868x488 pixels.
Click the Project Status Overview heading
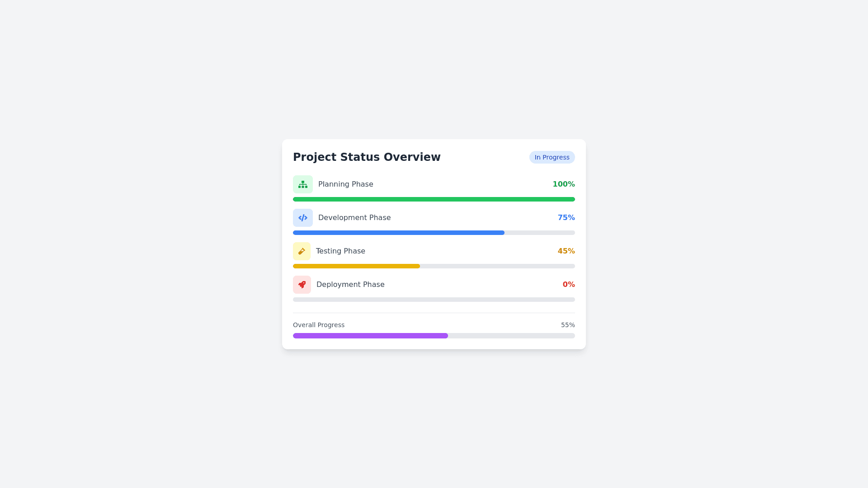(367, 157)
